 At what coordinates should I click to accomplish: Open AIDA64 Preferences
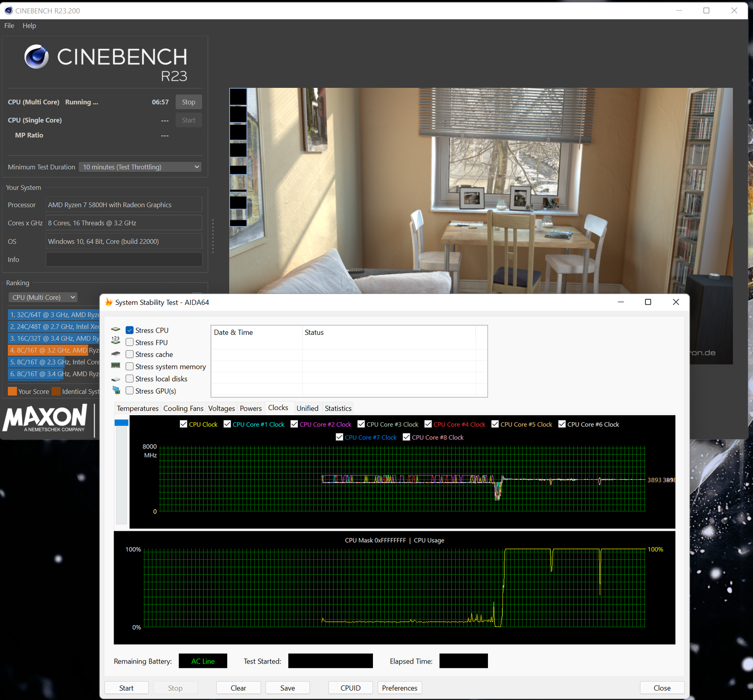(400, 688)
